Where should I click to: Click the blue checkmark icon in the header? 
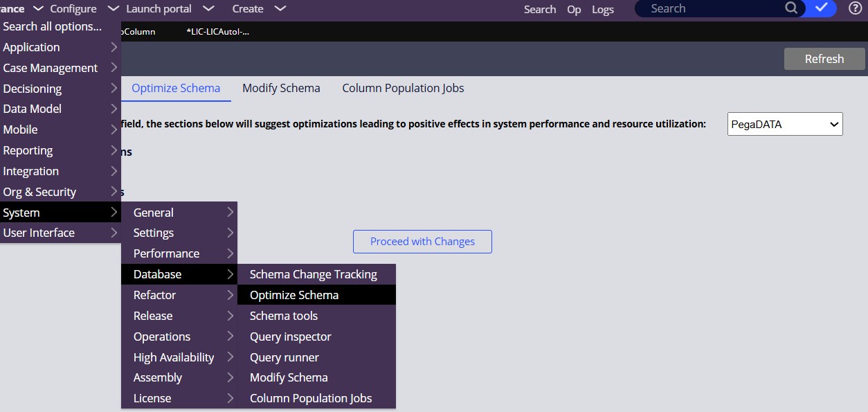click(x=822, y=8)
